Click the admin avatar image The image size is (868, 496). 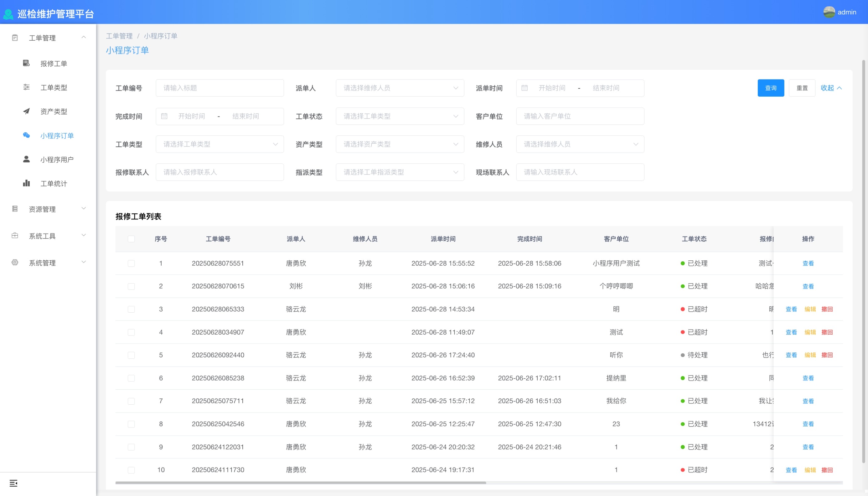click(x=829, y=12)
